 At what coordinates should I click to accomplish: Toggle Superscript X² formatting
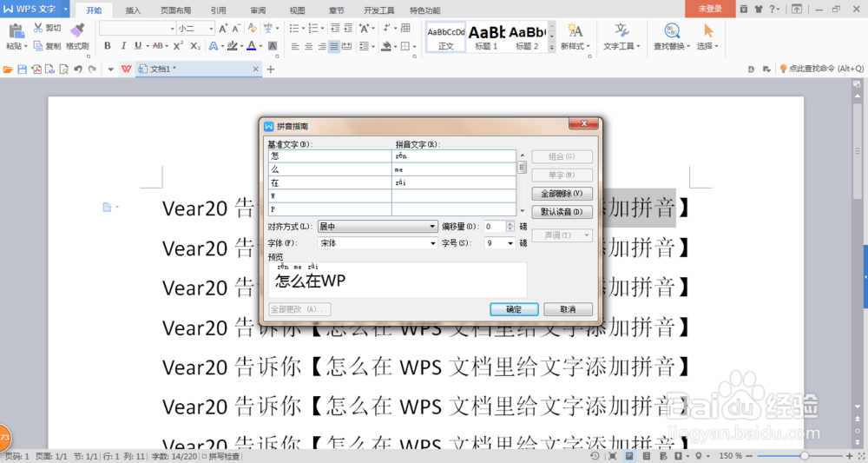[x=178, y=46]
